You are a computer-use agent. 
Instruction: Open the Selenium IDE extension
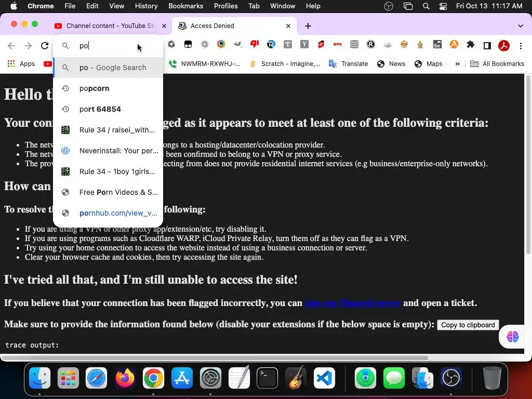[x=437, y=45]
